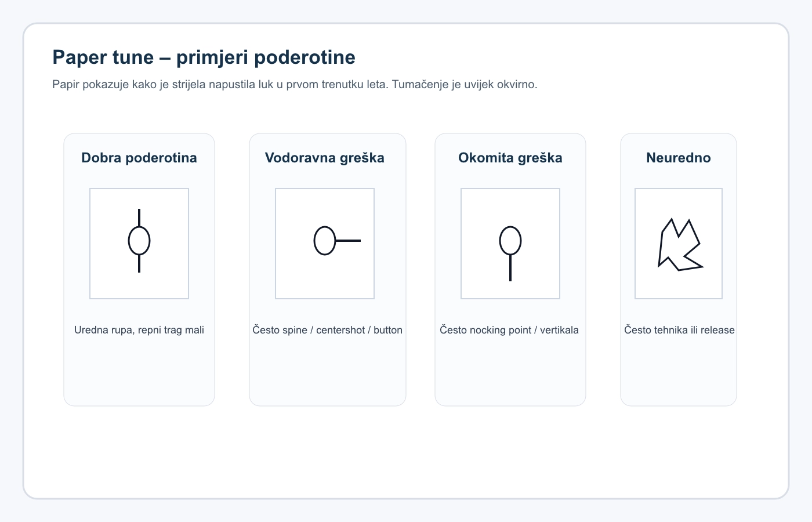Screen dimensions: 812x522
Task: Click the lower tail line in Dobra poderotina
Action: tap(139, 264)
